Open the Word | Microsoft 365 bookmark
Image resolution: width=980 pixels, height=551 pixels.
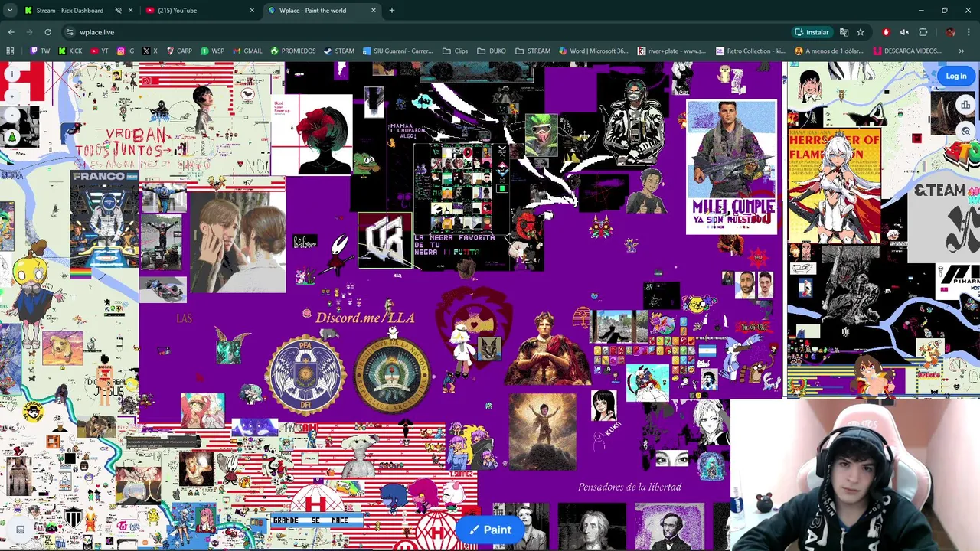(593, 51)
